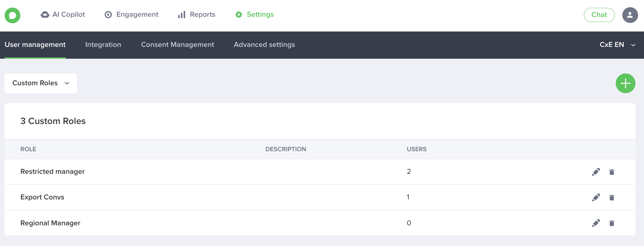Screen dimensions: 644x246
Task: Edit the Export Convs role
Action: click(x=596, y=197)
